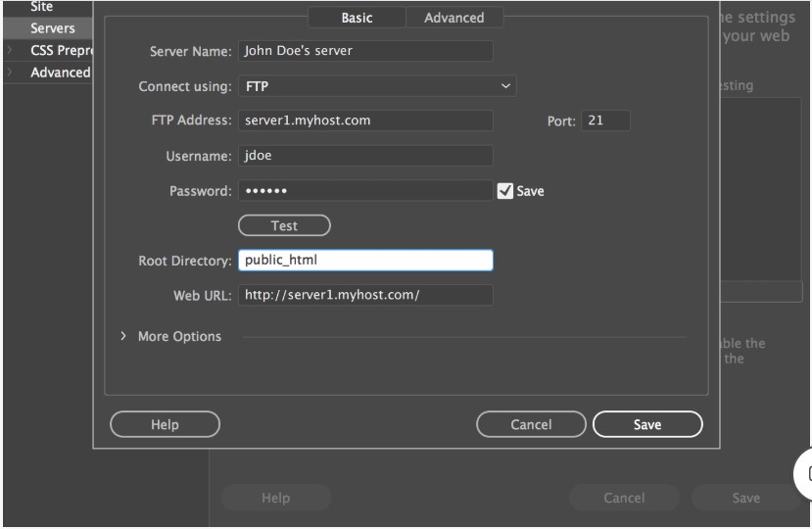The height and width of the screenshot is (529, 812).
Task: Save the server settings
Action: (x=647, y=424)
